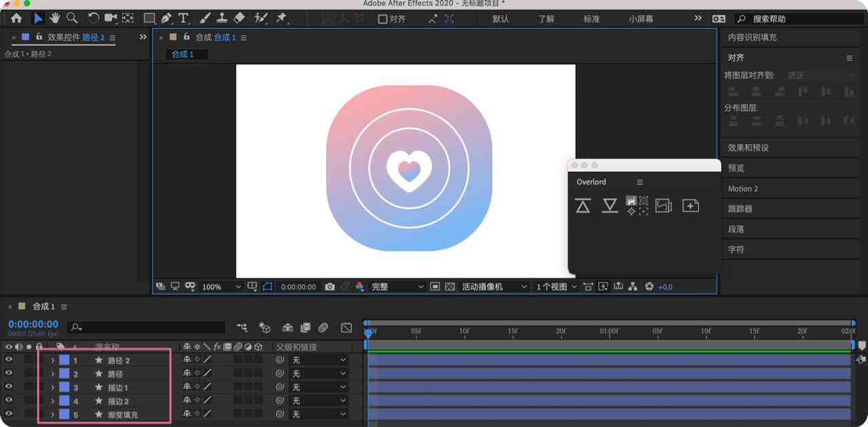This screenshot has height=427, width=868.
Task: Select the Clone Stamp tool
Action: 222,18
